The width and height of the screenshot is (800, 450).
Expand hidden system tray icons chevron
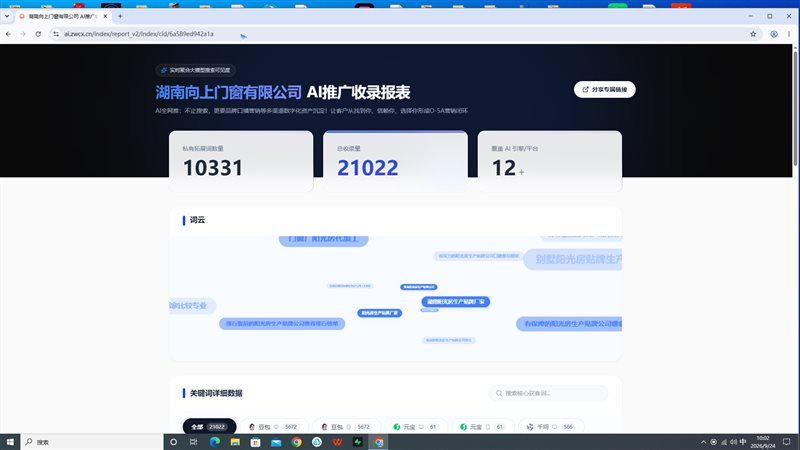pyautogui.click(x=704, y=442)
